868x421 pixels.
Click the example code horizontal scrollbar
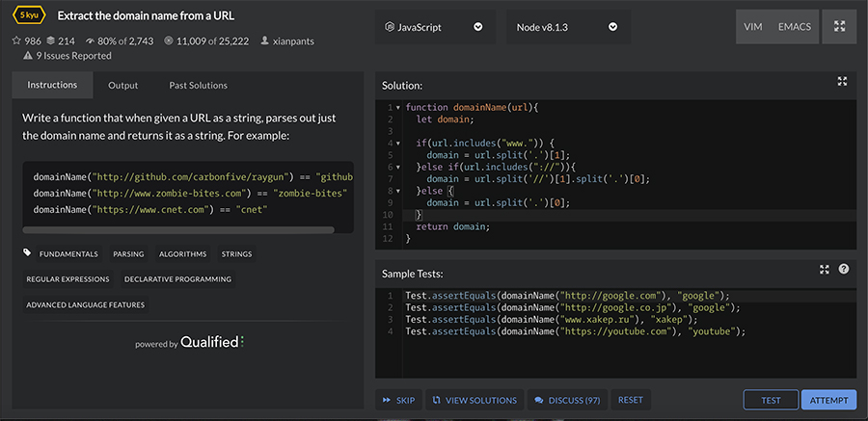(x=178, y=229)
